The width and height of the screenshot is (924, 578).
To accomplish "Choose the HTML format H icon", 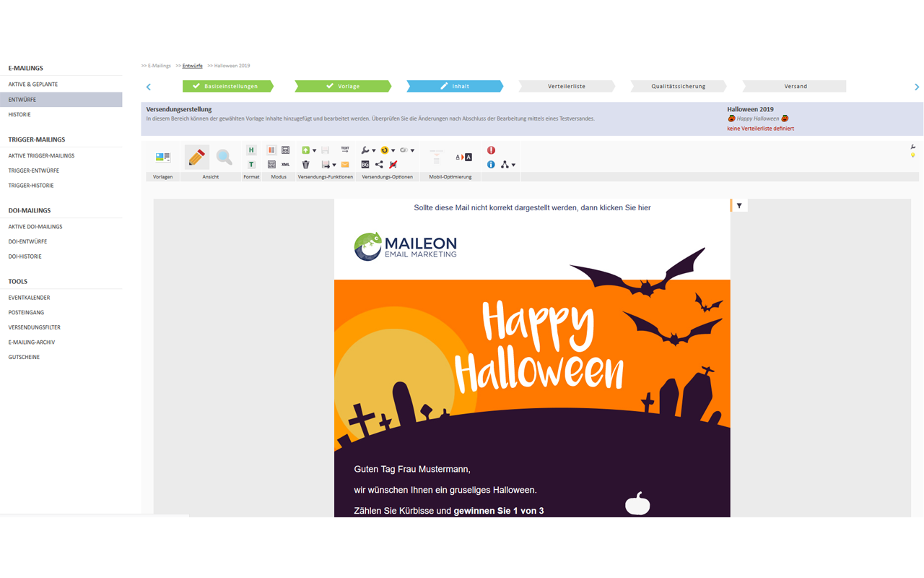I will [x=251, y=150].
